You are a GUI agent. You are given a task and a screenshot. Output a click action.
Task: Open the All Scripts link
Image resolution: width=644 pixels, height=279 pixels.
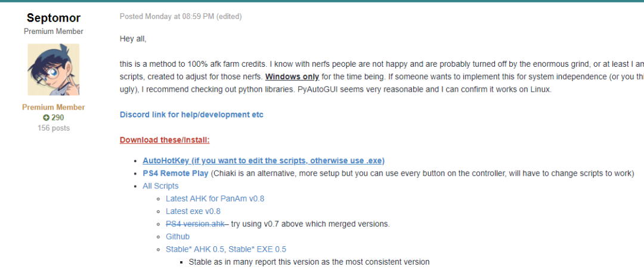(160, 186)
